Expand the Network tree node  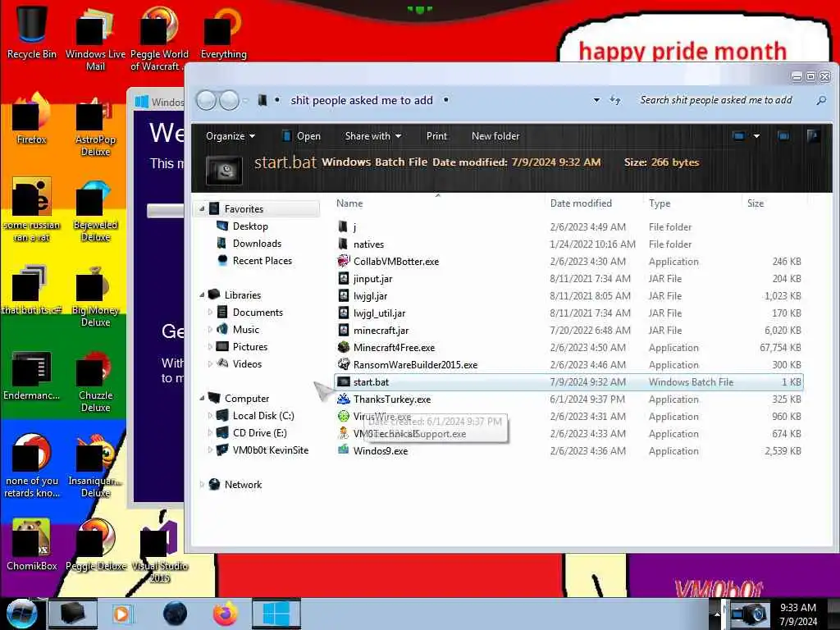(202, 484)
